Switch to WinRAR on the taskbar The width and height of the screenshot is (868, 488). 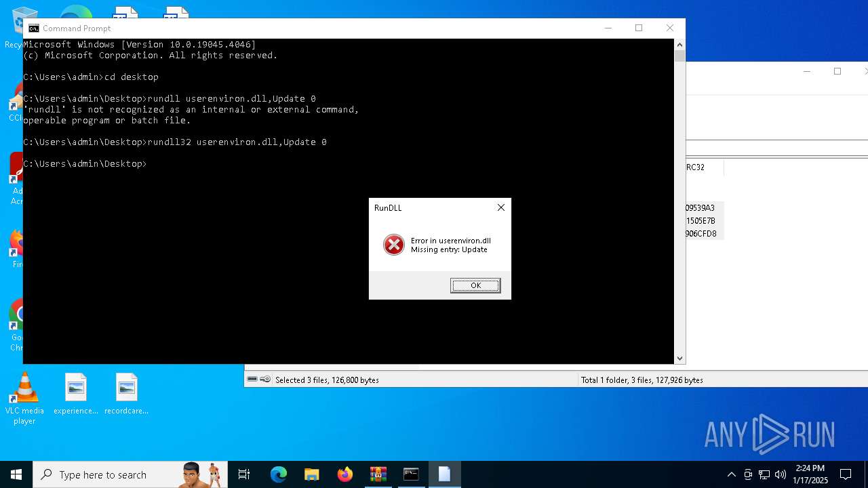(x=378, y=474)
